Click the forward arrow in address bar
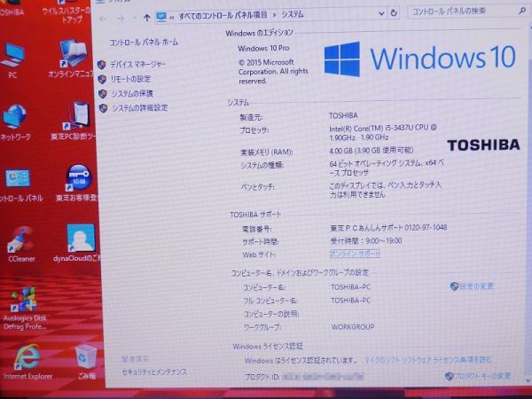 tap(121, 18)
